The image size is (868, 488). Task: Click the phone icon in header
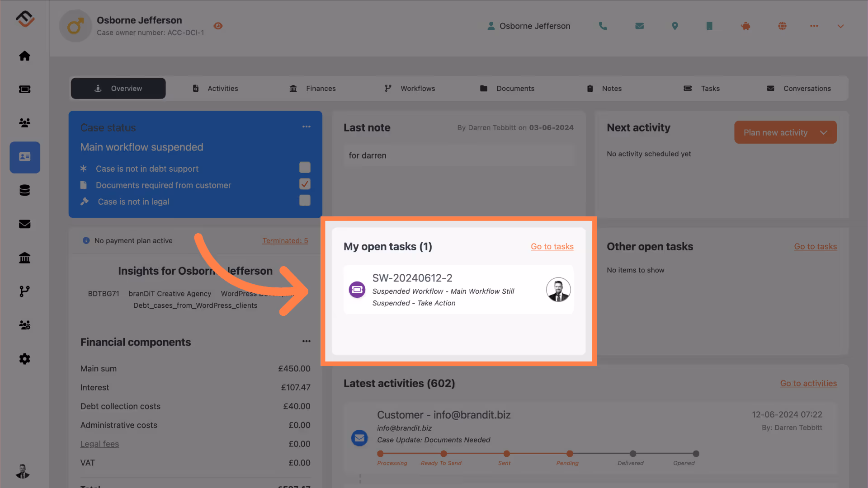click(x=603, y=26)
